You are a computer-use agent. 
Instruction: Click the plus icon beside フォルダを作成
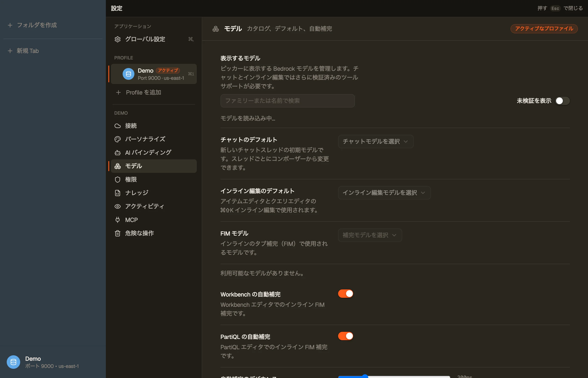point(10,25)
